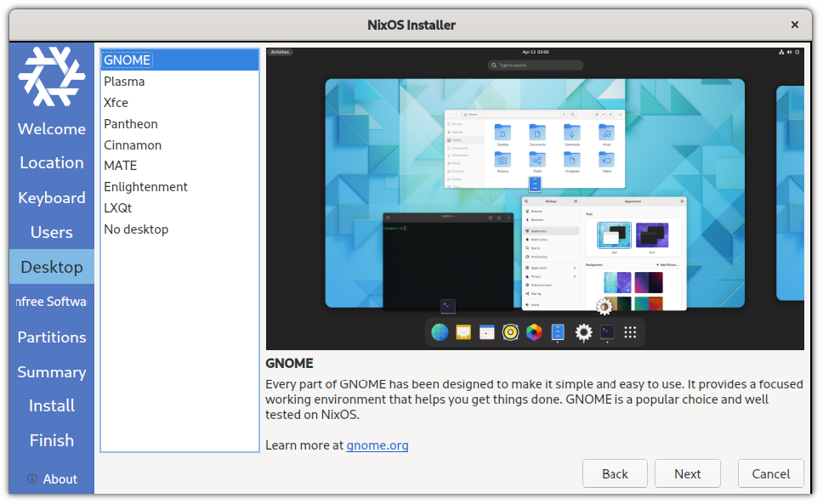Select Enlightenment desktop option
The width and height of the screenshot is (823, 504).
coord(179,187)
